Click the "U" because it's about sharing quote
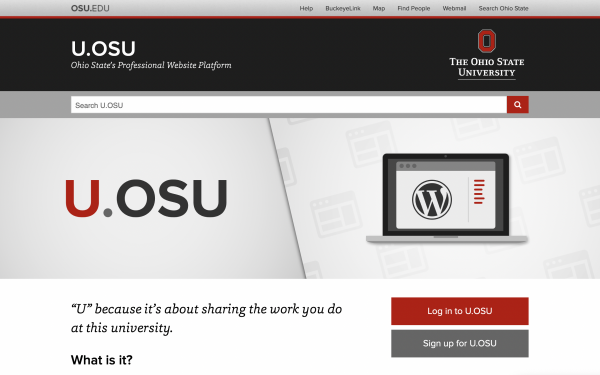600x375 pixels. tap(207, 318)
